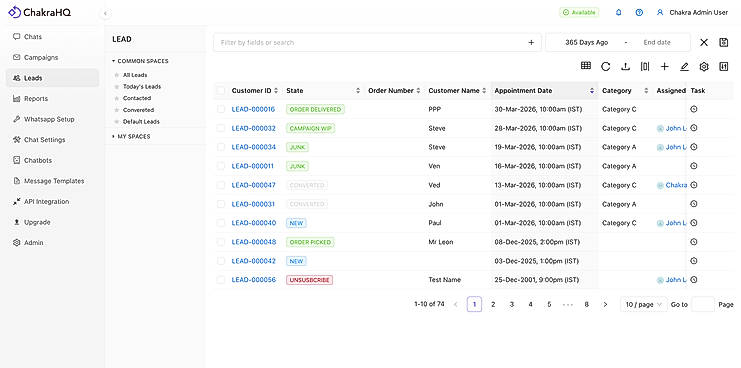Image resolution: width=741 pixels, height=368 pixels.
Task: Click the notification bell icon
Action: (x=619, y=13)
